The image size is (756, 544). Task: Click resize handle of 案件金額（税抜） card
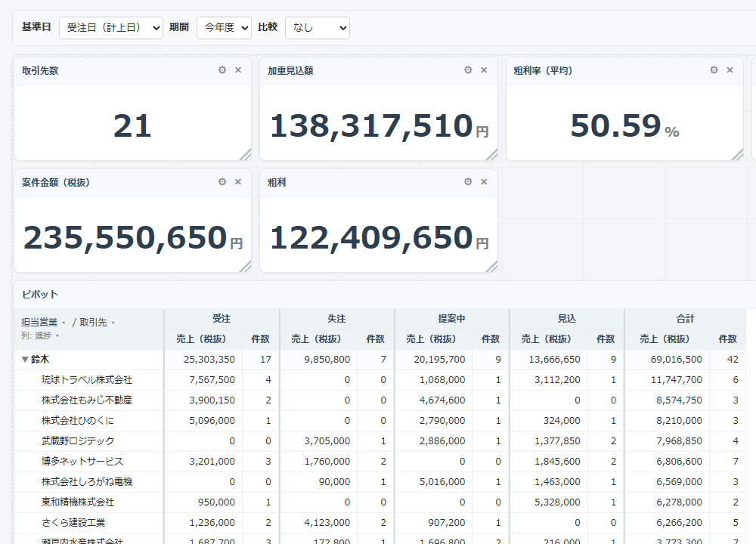(246, 266)
